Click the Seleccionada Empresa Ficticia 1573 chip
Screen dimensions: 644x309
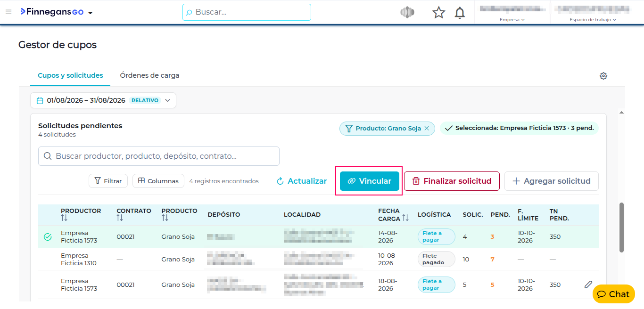tap(519, 128)
